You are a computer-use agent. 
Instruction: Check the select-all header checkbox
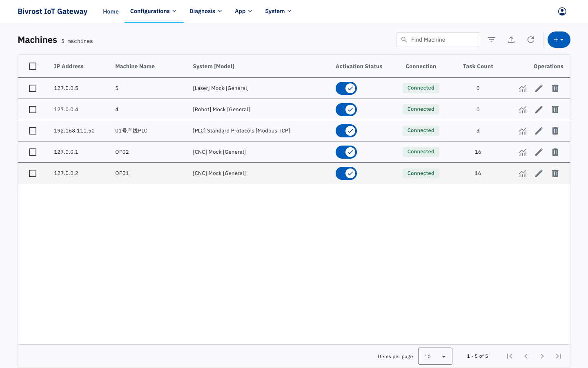(x=33, y=66)
